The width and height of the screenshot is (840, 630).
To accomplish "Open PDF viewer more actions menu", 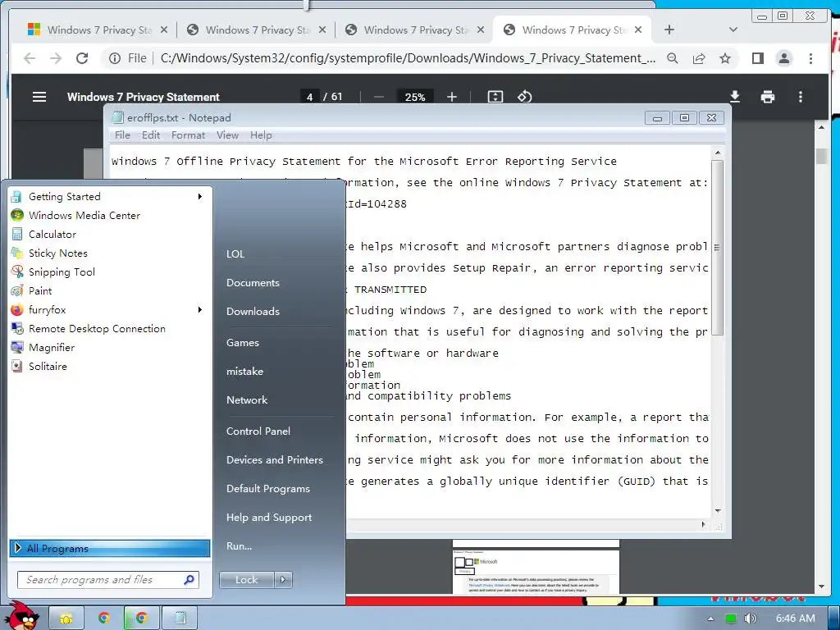I will [x=801, y=97].
